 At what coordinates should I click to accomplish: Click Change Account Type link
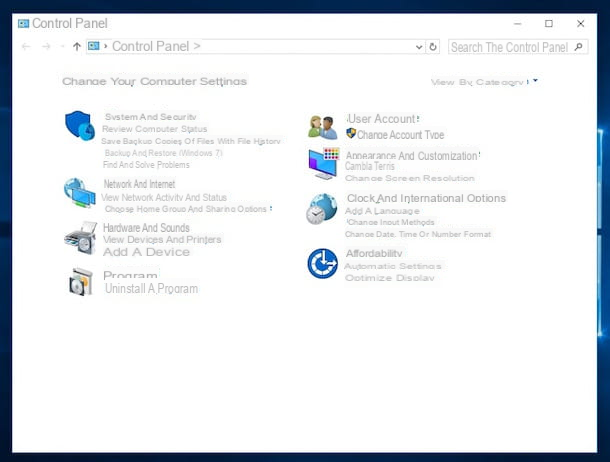click(400, 135)
